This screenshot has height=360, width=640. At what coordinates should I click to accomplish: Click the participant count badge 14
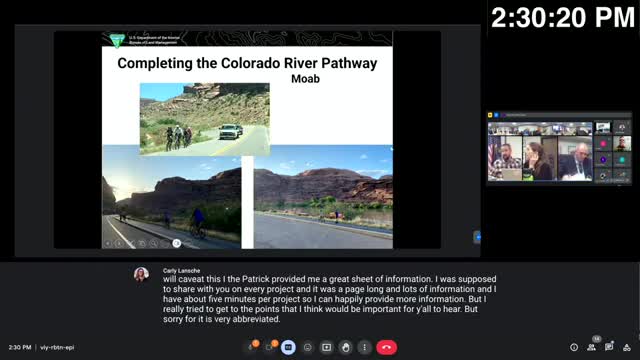597,339
